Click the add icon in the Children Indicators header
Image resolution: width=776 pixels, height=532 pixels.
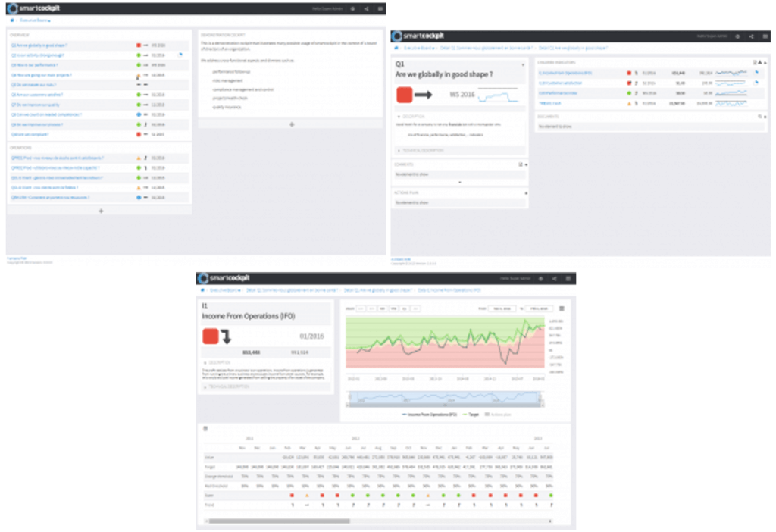[760, 62]
